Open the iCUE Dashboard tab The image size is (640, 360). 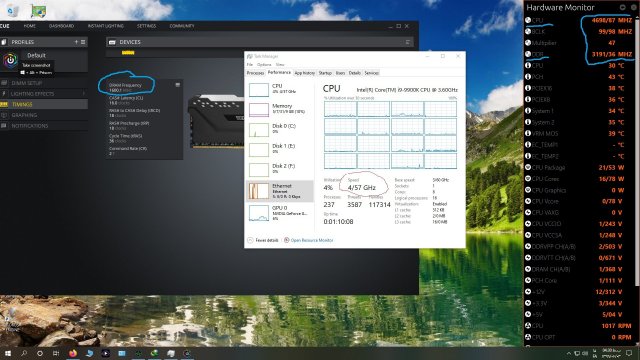click(61, 26)
